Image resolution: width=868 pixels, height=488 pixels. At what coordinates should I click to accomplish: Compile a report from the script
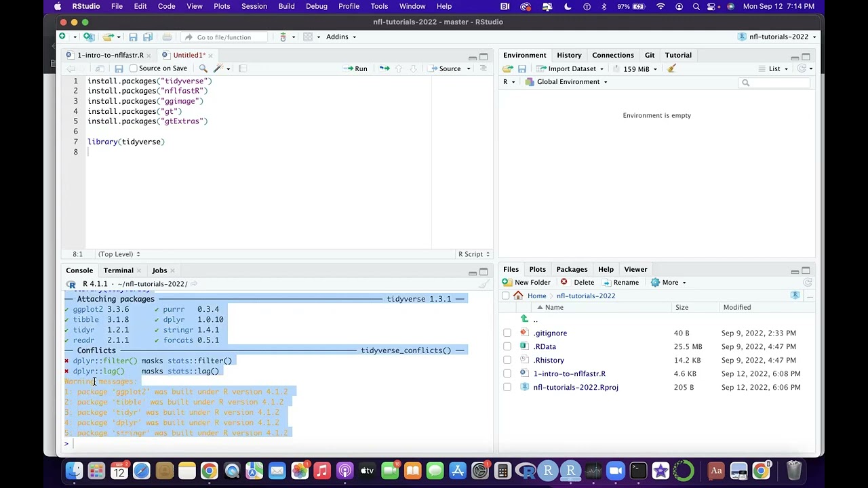tap(243, 68)
